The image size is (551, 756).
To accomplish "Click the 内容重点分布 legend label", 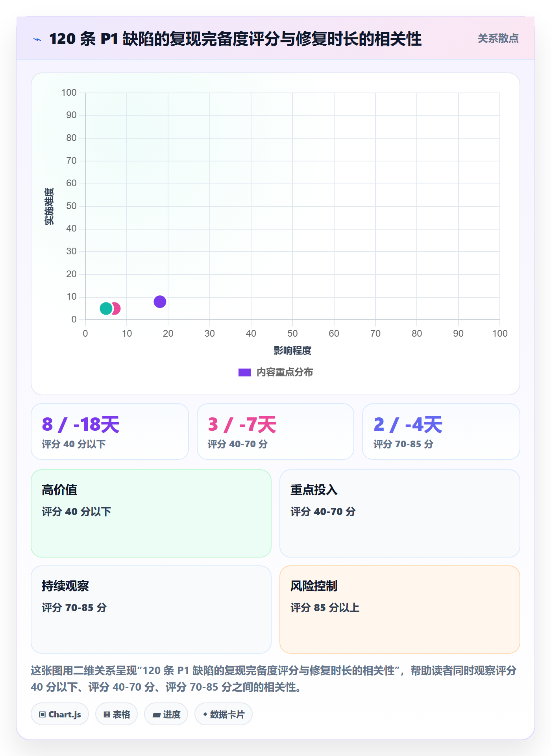I will pos(285,372).
